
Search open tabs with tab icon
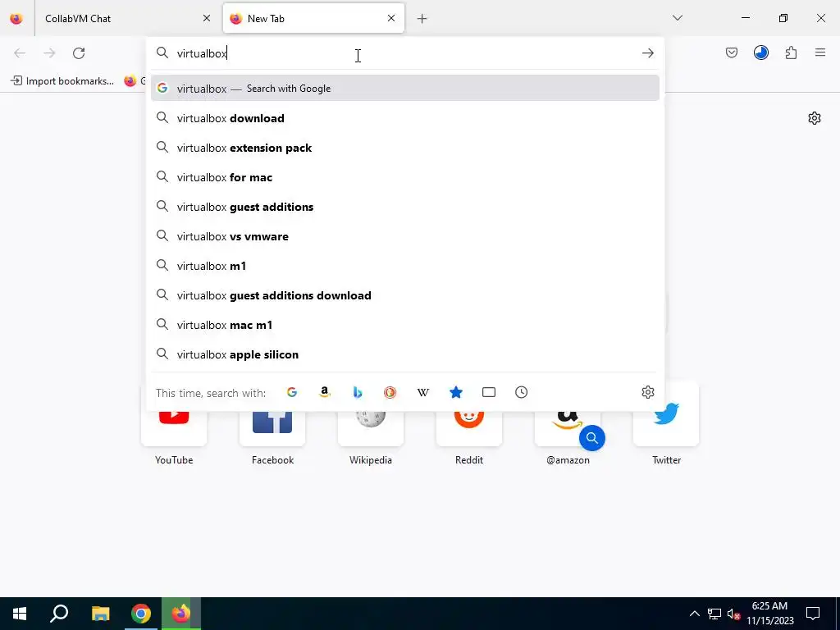pos(489,392)
